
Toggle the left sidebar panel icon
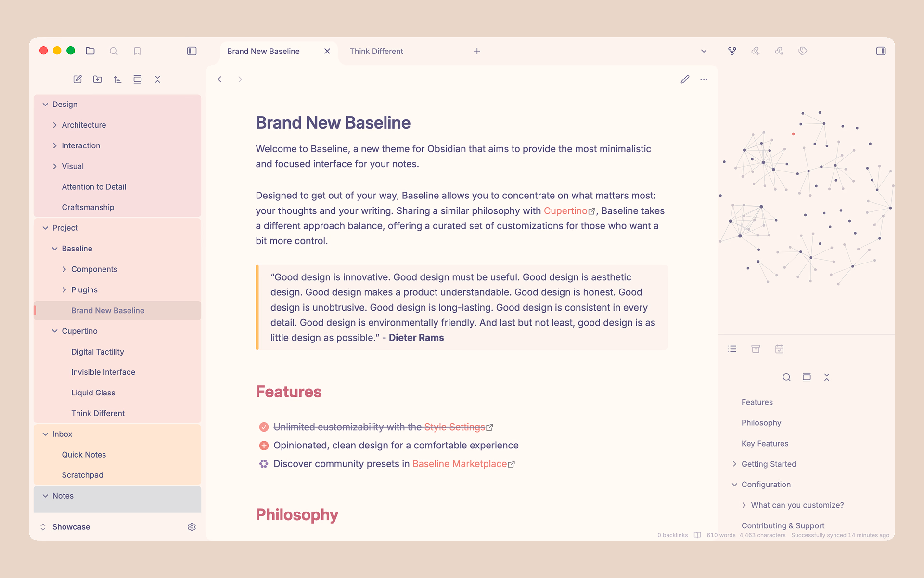point(192,51)
